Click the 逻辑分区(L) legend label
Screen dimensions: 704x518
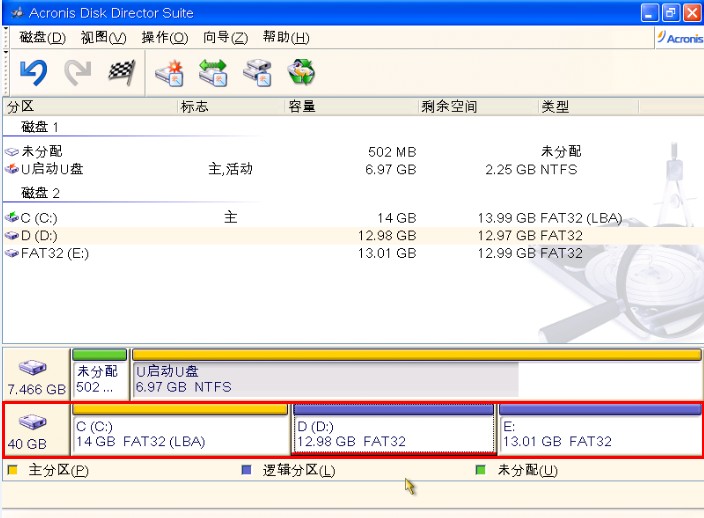pyautogui.click(x=299, y=470)
